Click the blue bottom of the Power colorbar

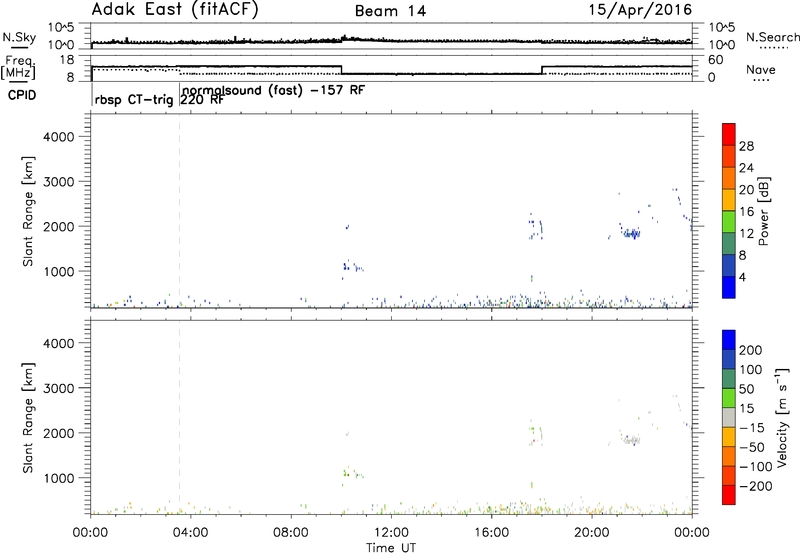tap(729, 287)
